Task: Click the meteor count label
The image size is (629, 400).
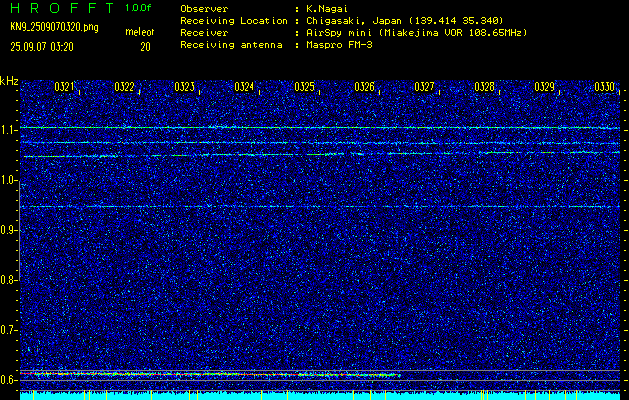Action: (x=140, y=32)
